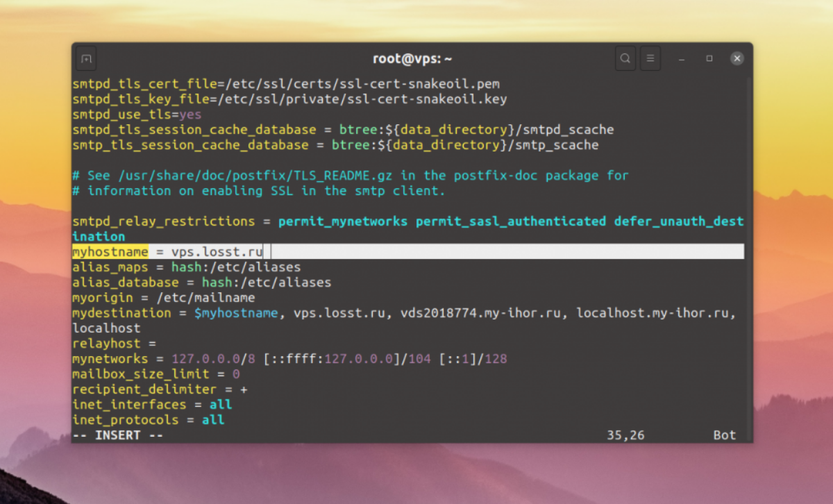Minimize the terminal window
833x504 pixels.
[x=682, y=58]
